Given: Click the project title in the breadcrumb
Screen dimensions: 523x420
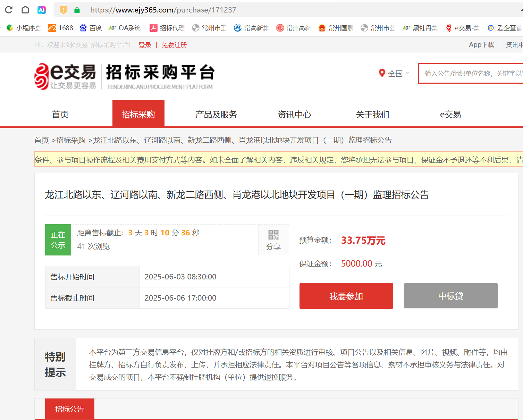Looking at the screenshot, I should tap(242, 140).
